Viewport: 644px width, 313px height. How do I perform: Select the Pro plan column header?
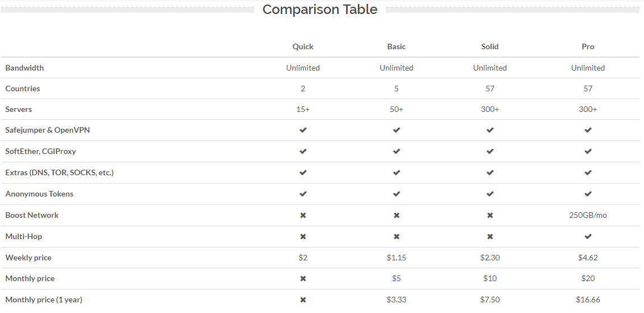click(588, 46)
